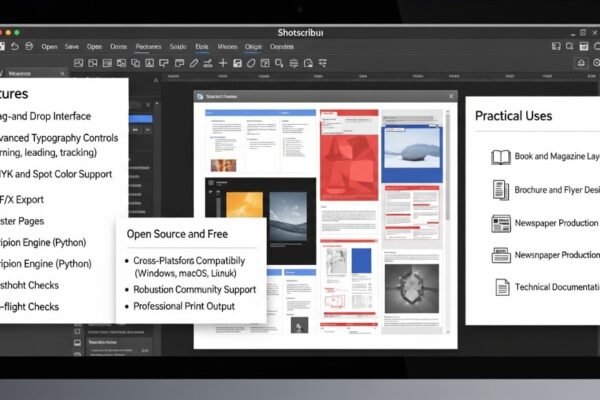The width and height of the screenshot is (600, 400).
Task: Click the printer icon beside undo
Action: pyautogui.click(x=29, y=46)
